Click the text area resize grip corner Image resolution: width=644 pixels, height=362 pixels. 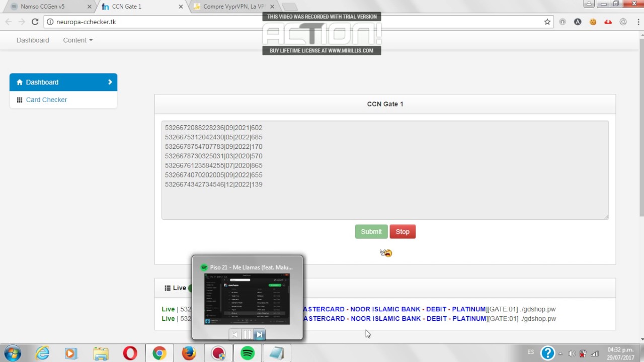606,217
